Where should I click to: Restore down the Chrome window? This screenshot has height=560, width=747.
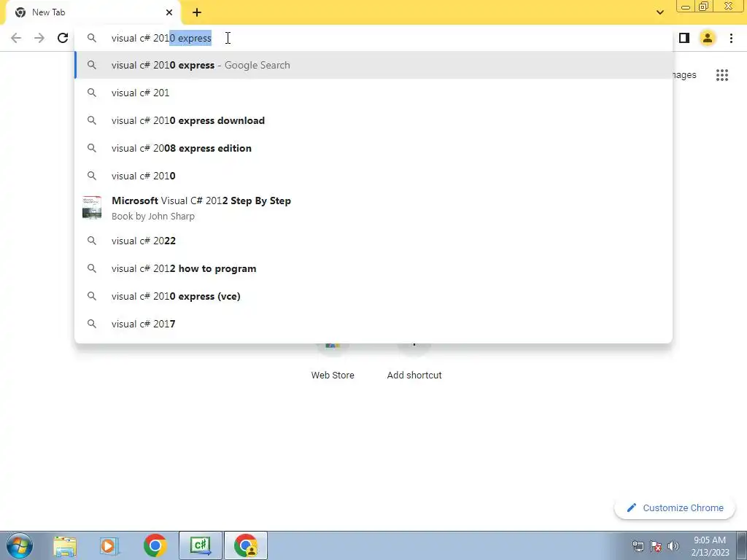704,6
